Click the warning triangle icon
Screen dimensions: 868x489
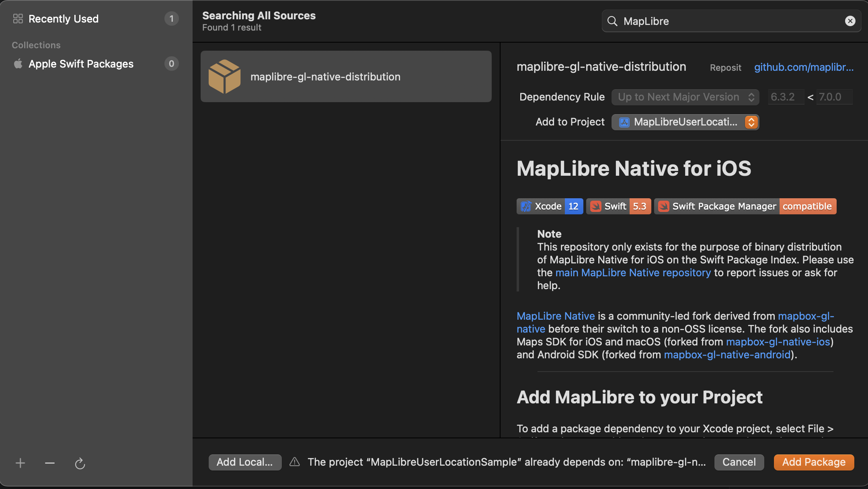(x=295, y=462)
